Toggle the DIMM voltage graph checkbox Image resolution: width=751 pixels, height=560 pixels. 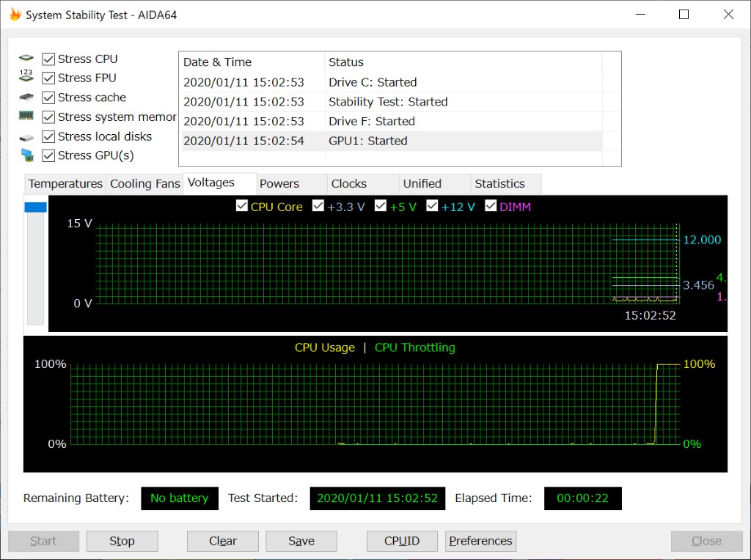pos(491,206)
